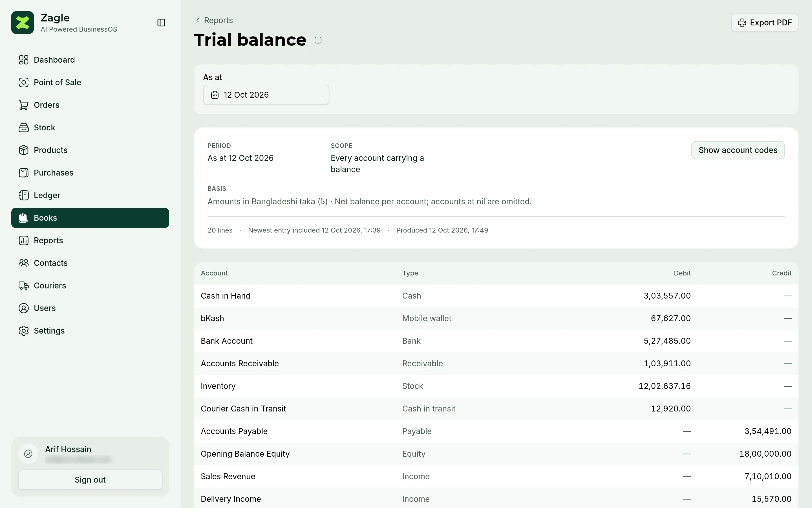Click the Mobile wallet type cell
The image size is (812, 508).
pyautogui.click(x=427, y=318)
